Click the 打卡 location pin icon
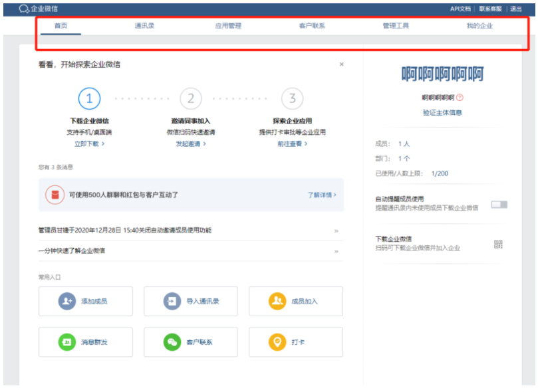This screenshot has height=392, width=540. point(277,342)
